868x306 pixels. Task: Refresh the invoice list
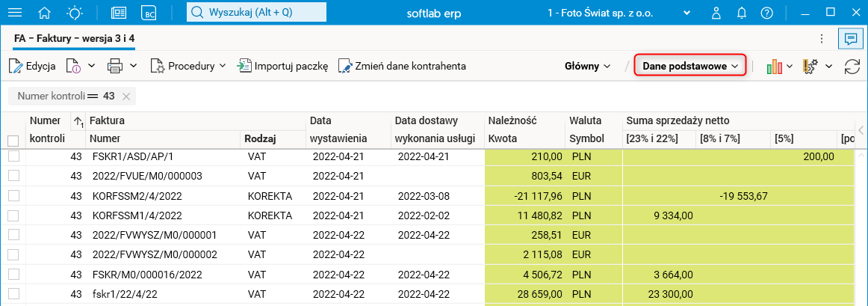pos(852,66)
